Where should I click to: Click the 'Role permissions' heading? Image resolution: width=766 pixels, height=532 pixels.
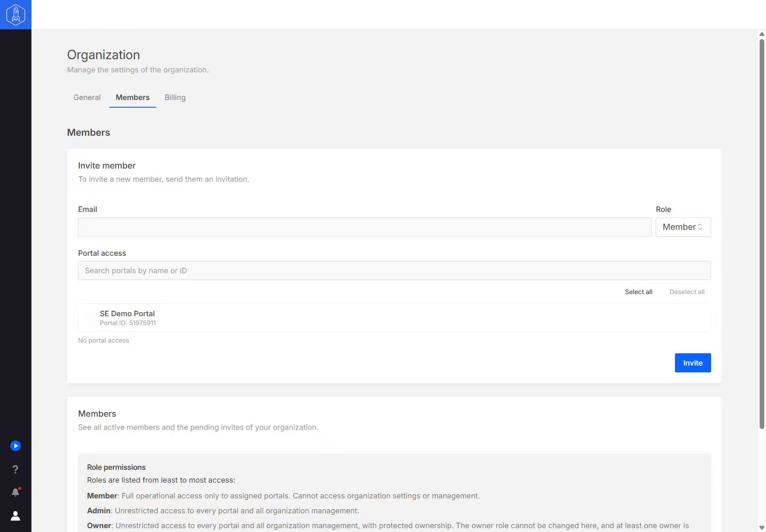116,467
